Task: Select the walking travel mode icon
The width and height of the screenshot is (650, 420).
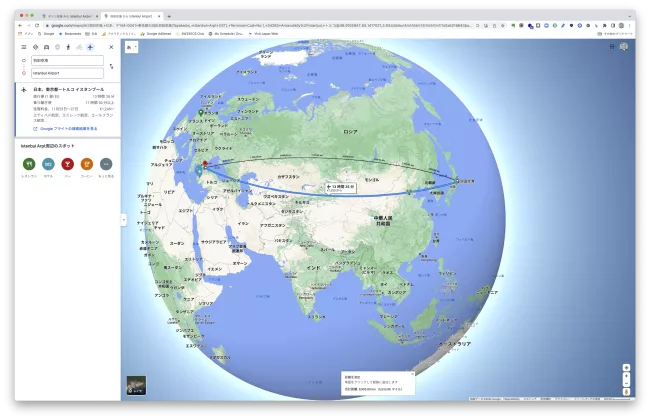Action: click(x=68, y=47)
